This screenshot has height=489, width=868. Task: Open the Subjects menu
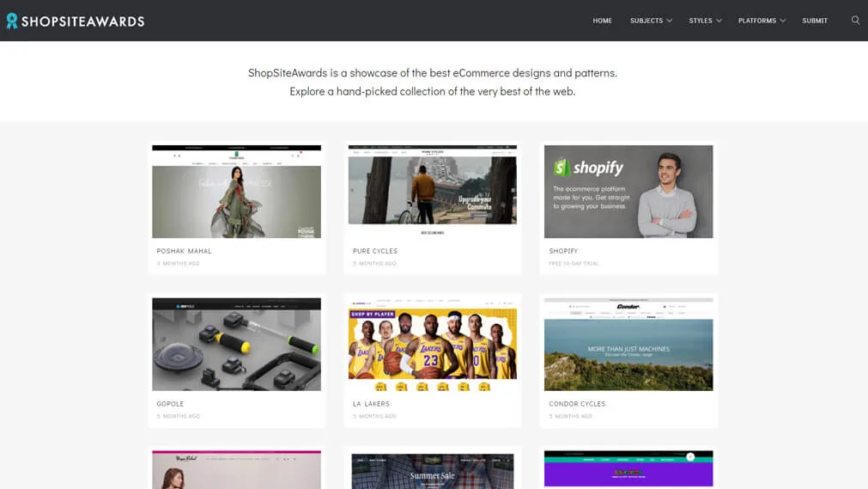point(646,21)
